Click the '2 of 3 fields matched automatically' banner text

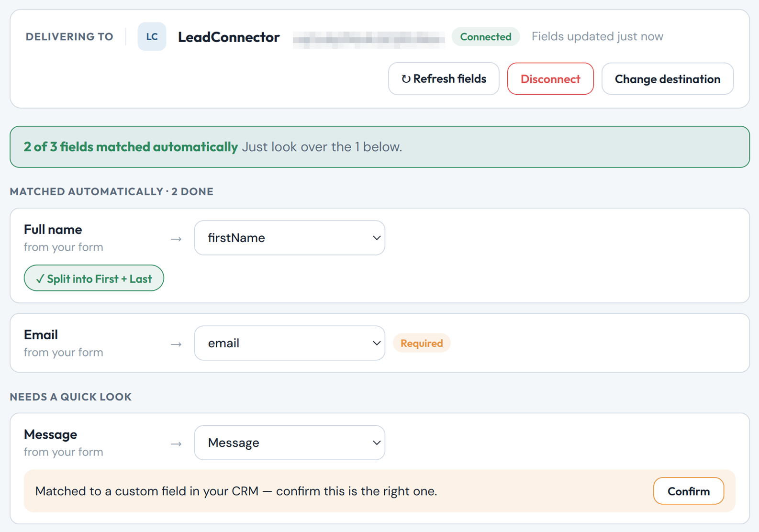(131, 147)
